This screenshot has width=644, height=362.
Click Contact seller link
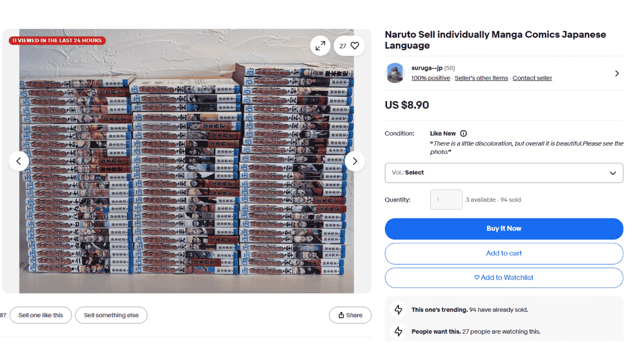point(532,78)
